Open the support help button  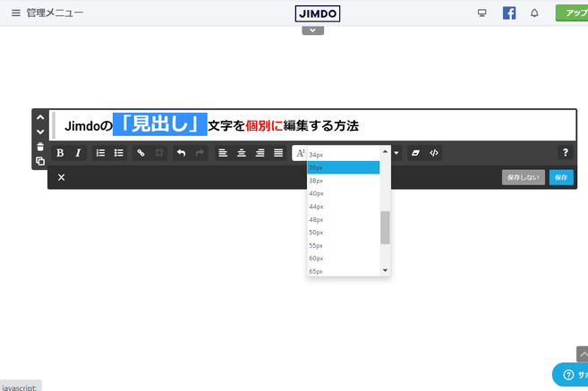click(571, 375)
